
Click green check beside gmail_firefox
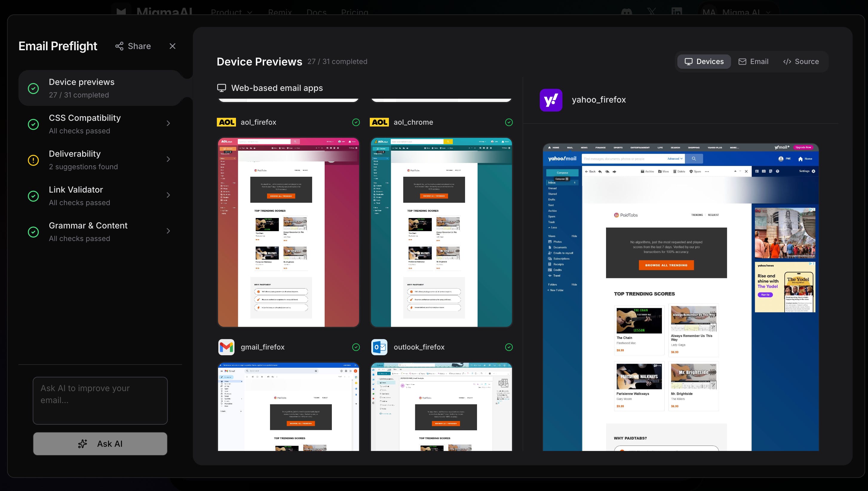click(356, 347)
